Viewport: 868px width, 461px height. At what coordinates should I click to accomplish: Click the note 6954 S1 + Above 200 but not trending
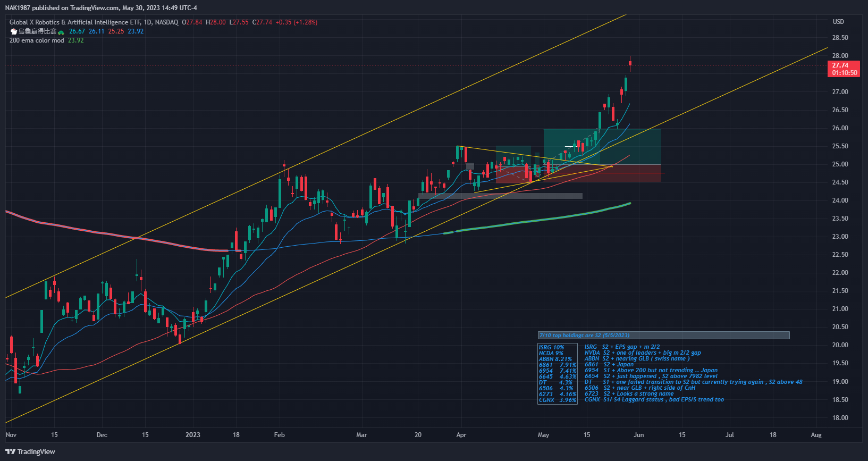651,370
